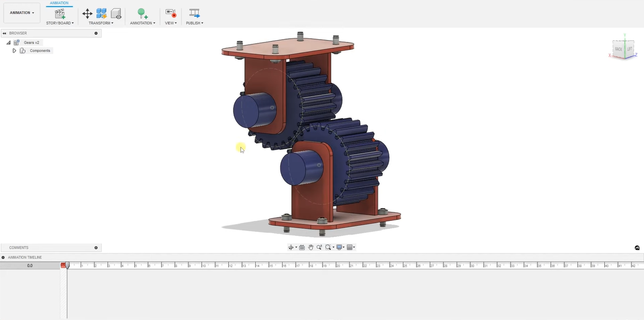Open the PUBLISH menu

(x=194, y=23)
